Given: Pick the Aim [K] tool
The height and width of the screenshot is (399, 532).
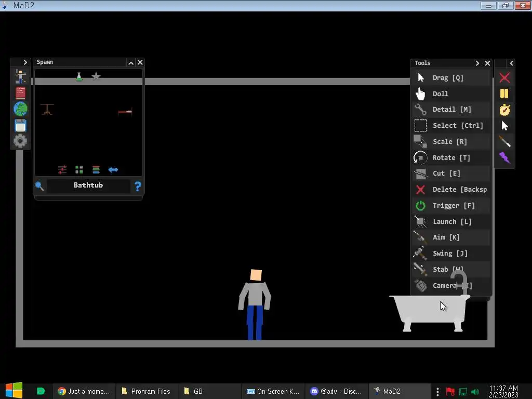Looking at the screenshot, I should pyautogui.click(x=451, y=237).
